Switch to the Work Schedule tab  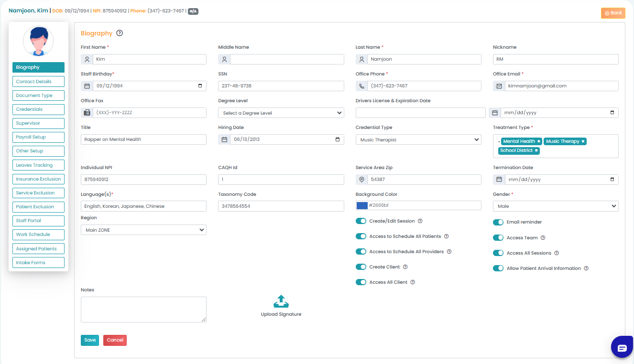[38, 235]
